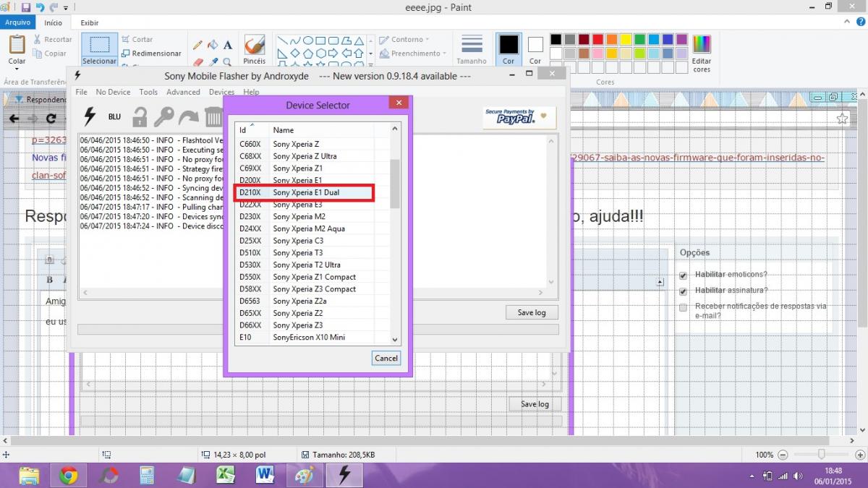Click Copiar in Paint clipboard group
Screen dimensions: 868x488
[x=49, y=53]
